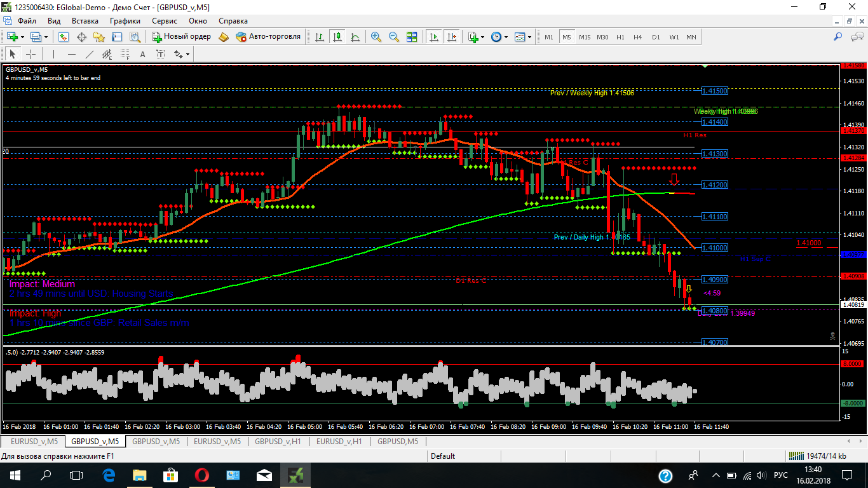Viewport: 868px width, 488px height.
Task: Switch timeframe to M15
Action: click(x=584, y=37)
